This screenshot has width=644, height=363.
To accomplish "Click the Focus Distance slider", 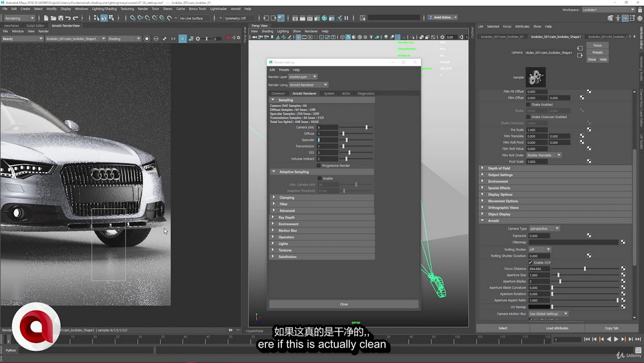I will (x=585, y=268).
